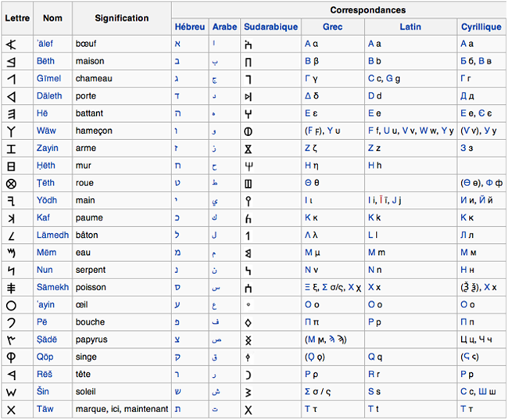Click the Sāmekh letter glyph image
Viewport: 508px width, 420px height.
pyautogui.click(x=11, y=287)
